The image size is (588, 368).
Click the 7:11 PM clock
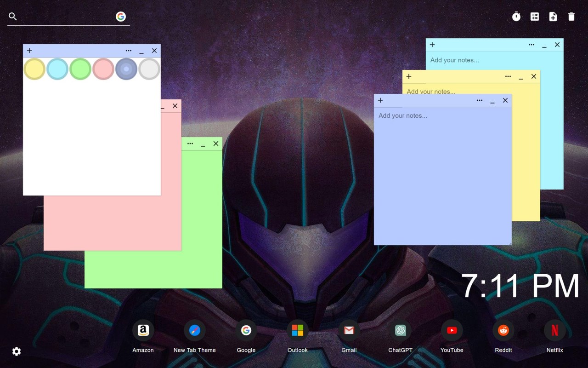click(x=520, y=286)
